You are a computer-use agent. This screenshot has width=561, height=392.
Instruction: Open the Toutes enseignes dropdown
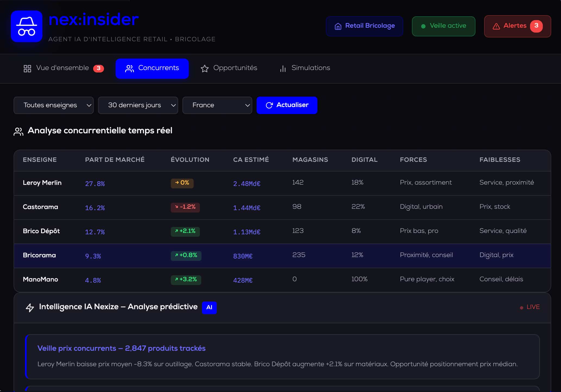pyautogui.click(x=53, y=105)
